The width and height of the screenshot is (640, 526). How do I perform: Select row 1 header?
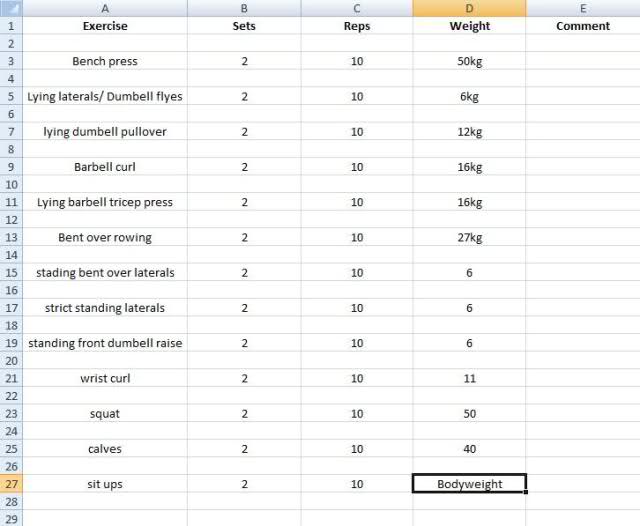(11, 26)
